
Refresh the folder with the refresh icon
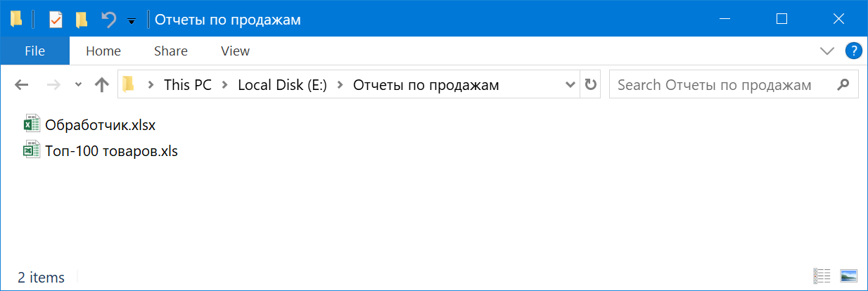coord(591,85)
